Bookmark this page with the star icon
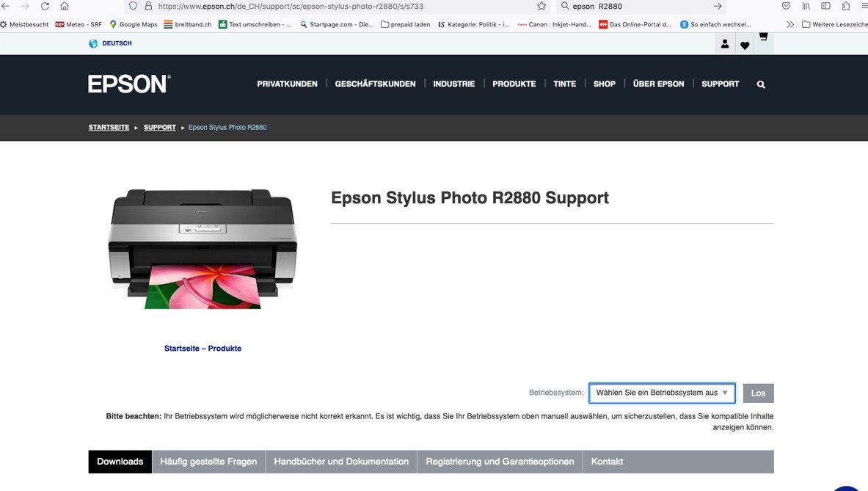 [541, 6]
